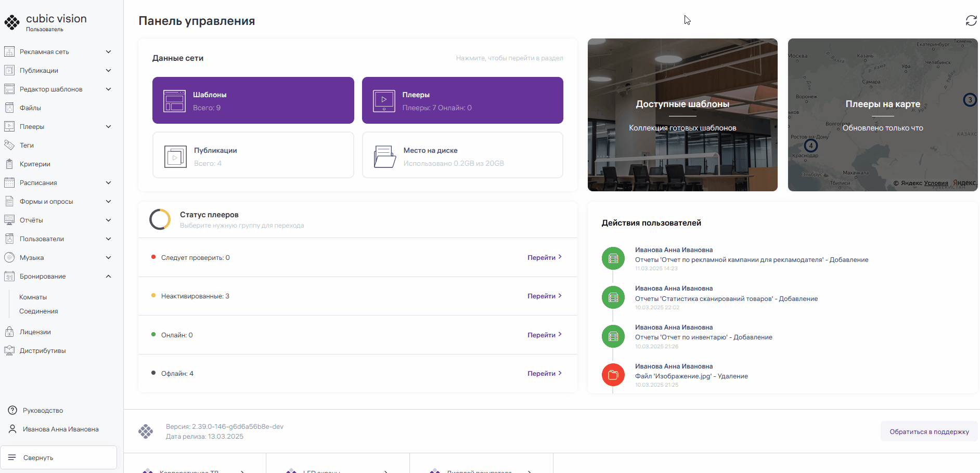Click the Tags icon in sidebar
The image size is (980, 473).
[x=9, y=146]
